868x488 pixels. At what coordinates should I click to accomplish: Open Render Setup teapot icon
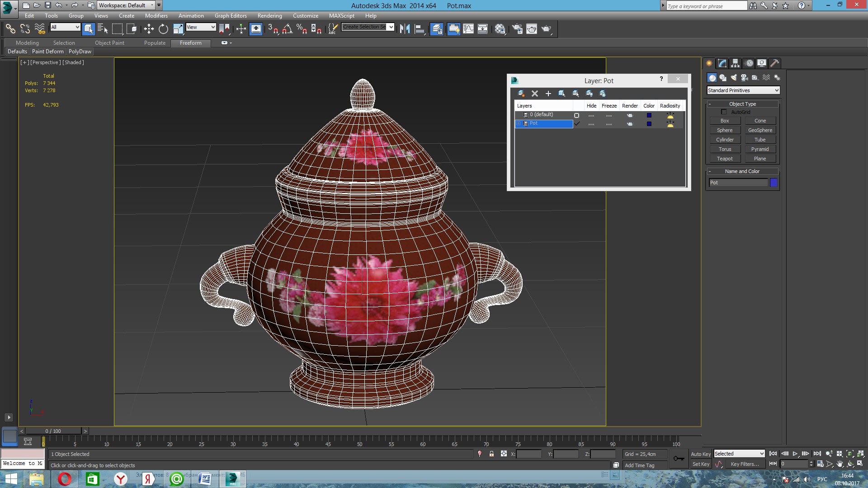517,29
